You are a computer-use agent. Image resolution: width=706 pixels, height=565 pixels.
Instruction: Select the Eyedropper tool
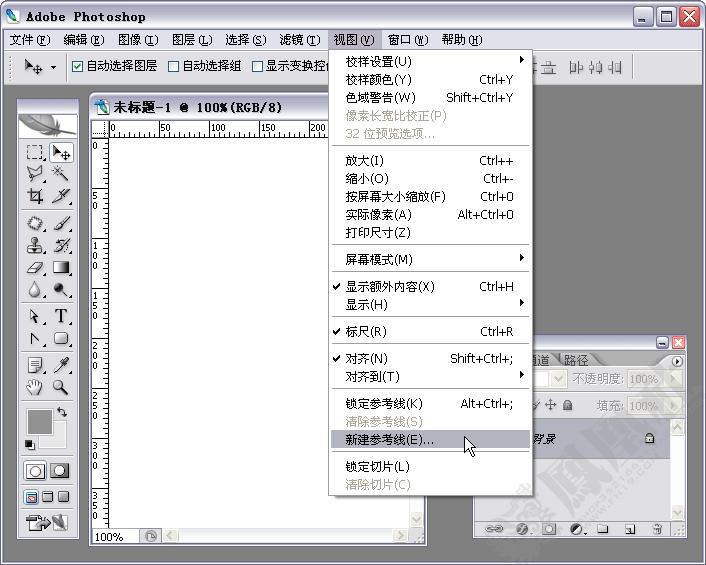(x=61, y=365)
